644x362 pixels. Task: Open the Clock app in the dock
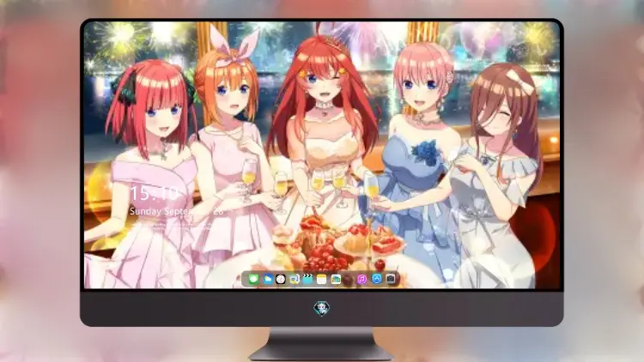click(x=281, y=279)
